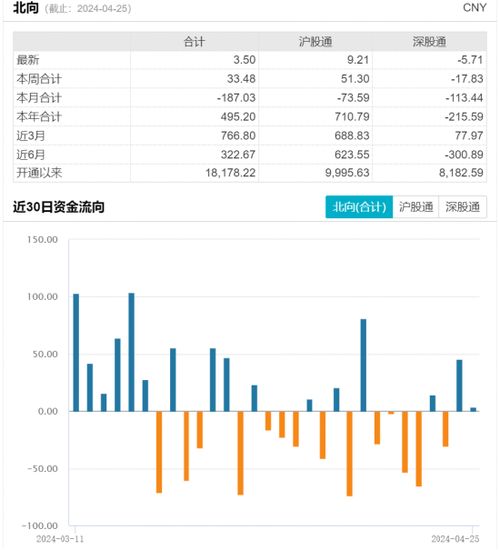Click the first blue bar for 2024-03-11
This screenshot has height=550, width=500.
[76, 353]
